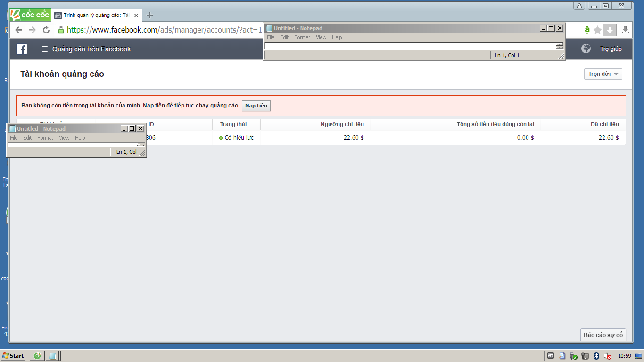Open Format menu in the smaller Notepad window

(45, 138)
